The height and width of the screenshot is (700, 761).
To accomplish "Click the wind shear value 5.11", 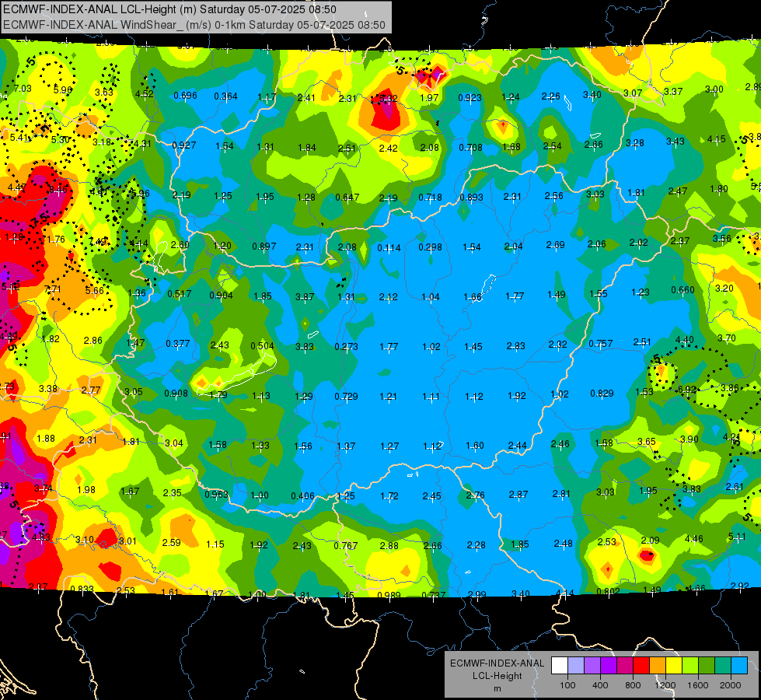I will click(738, 537).
